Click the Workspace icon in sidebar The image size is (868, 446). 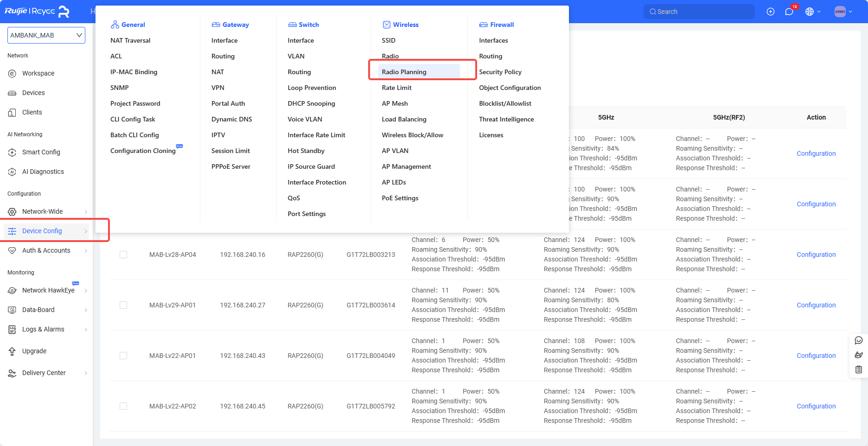pyautogui.click(x=13, y=73)
